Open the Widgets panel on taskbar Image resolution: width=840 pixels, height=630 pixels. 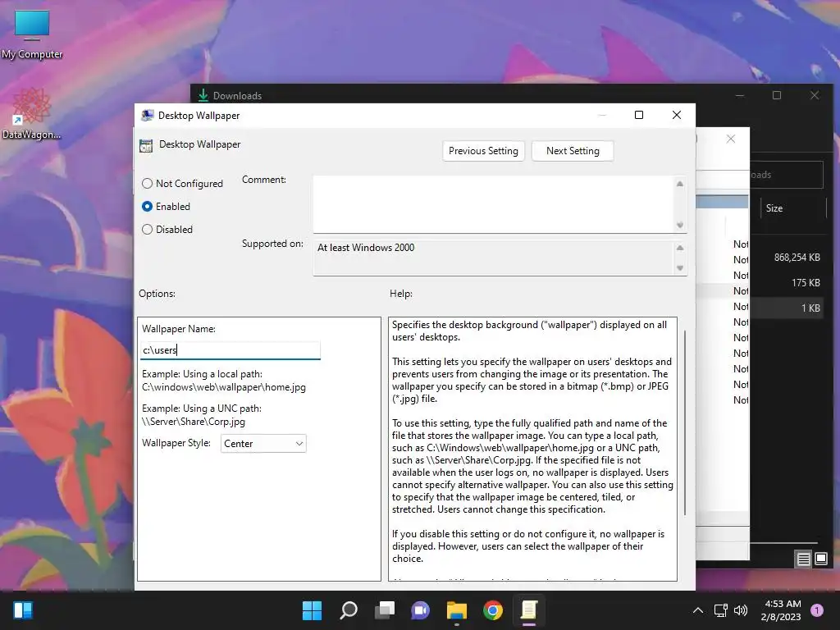click(x=23, y=610)
